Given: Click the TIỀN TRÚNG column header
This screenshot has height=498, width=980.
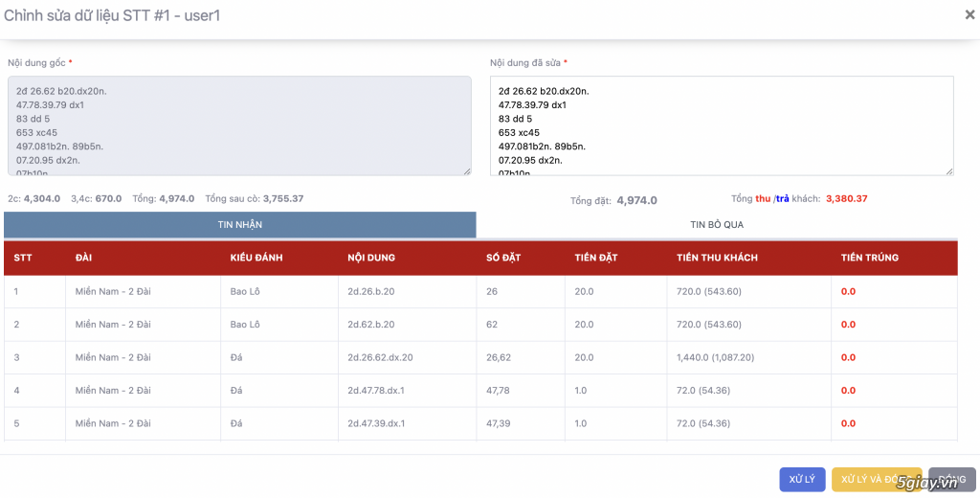Looking at the screenshot, I should pyautogui.click(x=869, y=258).
